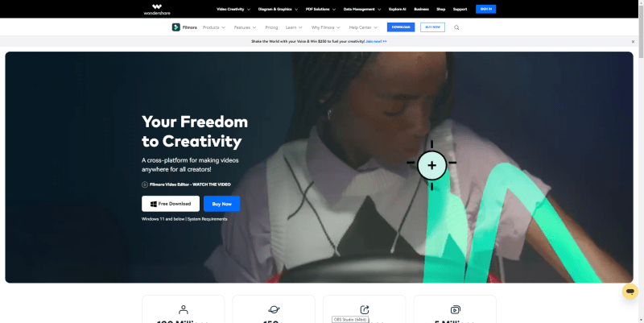The height and width of the screenshot is (323, 644).
Task: Open Explore AI in top bar
Action: tap(398, 9)
